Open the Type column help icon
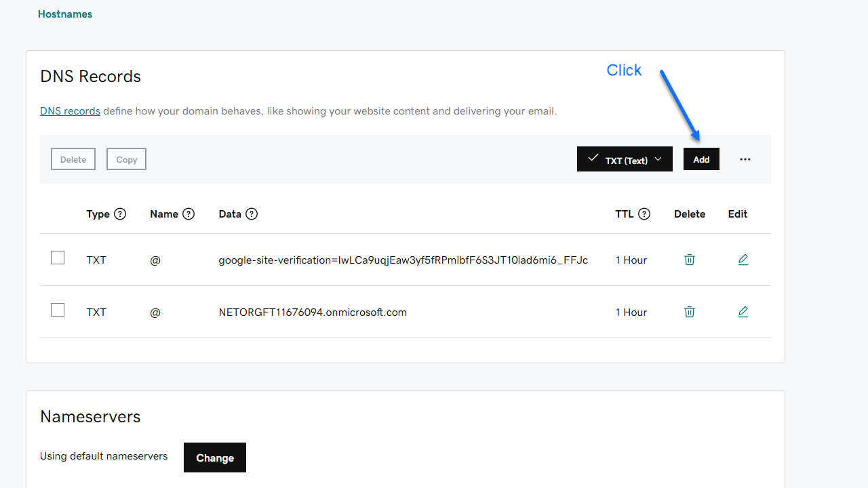 (x=120, y=214)
